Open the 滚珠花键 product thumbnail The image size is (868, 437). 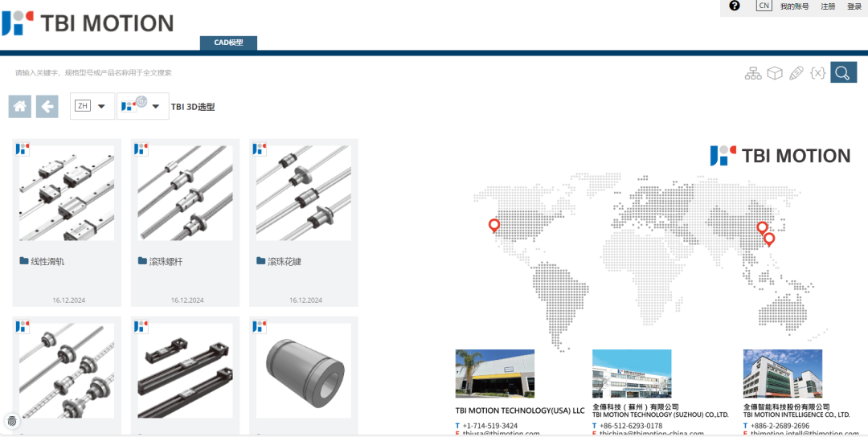tap(303, 193)
